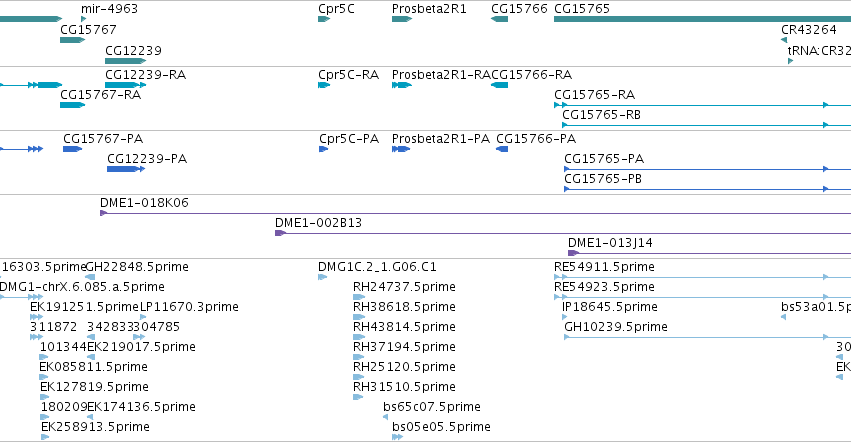Viewport: 851px width, 442px height.
Task: Select the GH10239.5prime EST line
Action: (x=708, y=337)
